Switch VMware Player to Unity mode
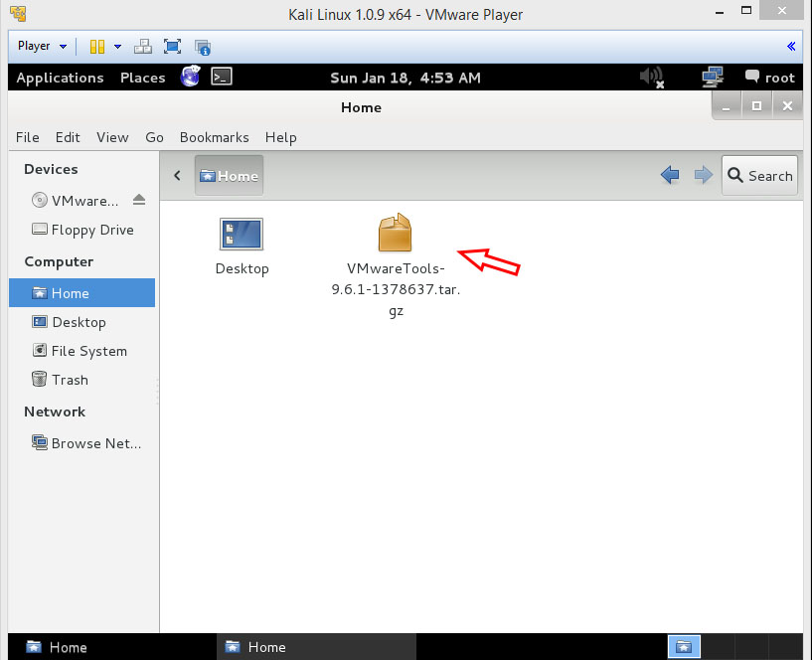 pyautogui.click(x=203, y=47)
